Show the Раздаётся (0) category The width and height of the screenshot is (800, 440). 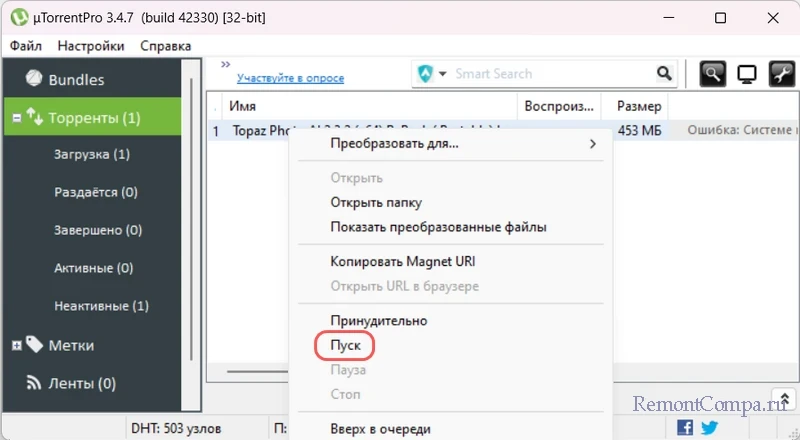pos(96,192)
